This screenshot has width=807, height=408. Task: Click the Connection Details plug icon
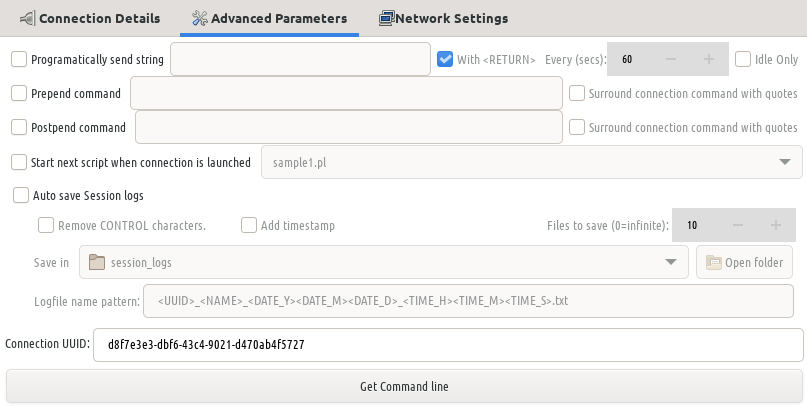[x=28, y=19]
